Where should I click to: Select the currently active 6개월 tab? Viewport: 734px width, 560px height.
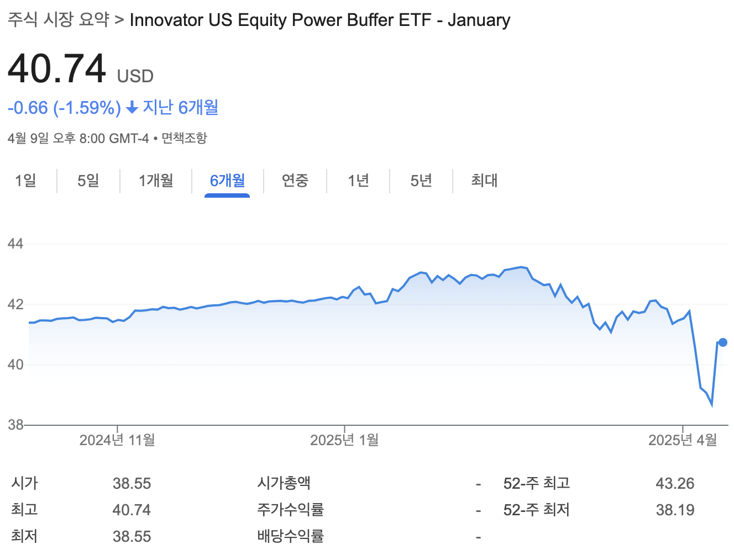(227, 181)
